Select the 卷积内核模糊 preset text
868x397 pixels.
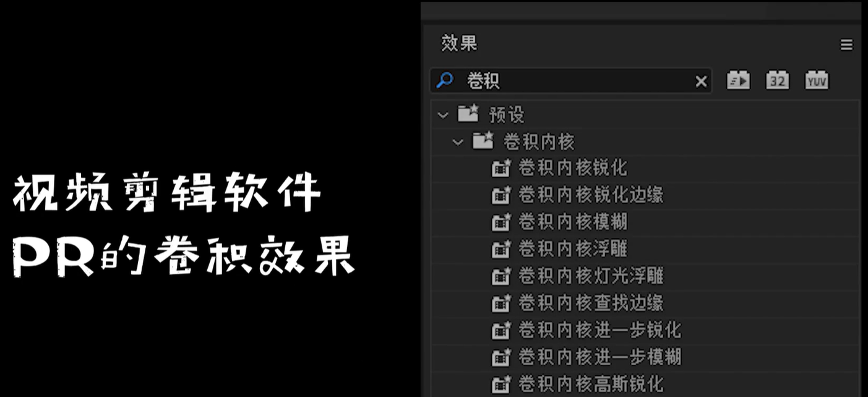coord(572,222)
